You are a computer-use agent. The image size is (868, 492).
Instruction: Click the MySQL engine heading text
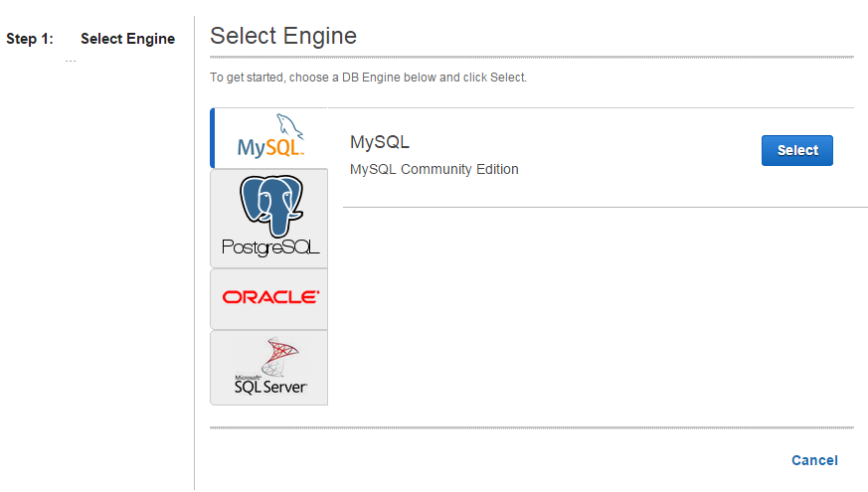pos(380,142)
